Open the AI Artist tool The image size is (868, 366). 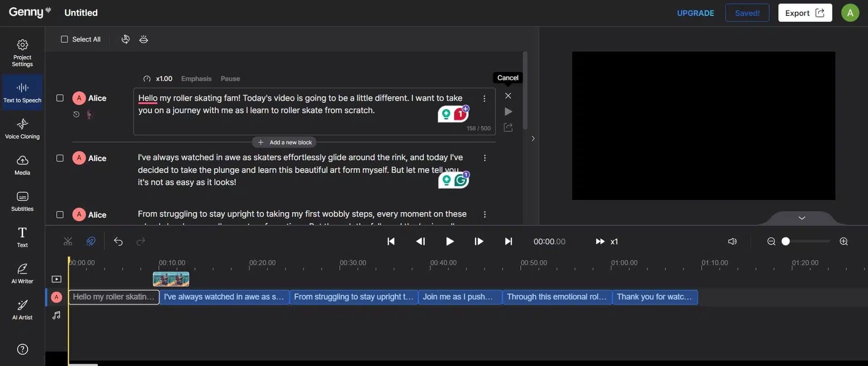pyautogui.click(x=22, y=310)
